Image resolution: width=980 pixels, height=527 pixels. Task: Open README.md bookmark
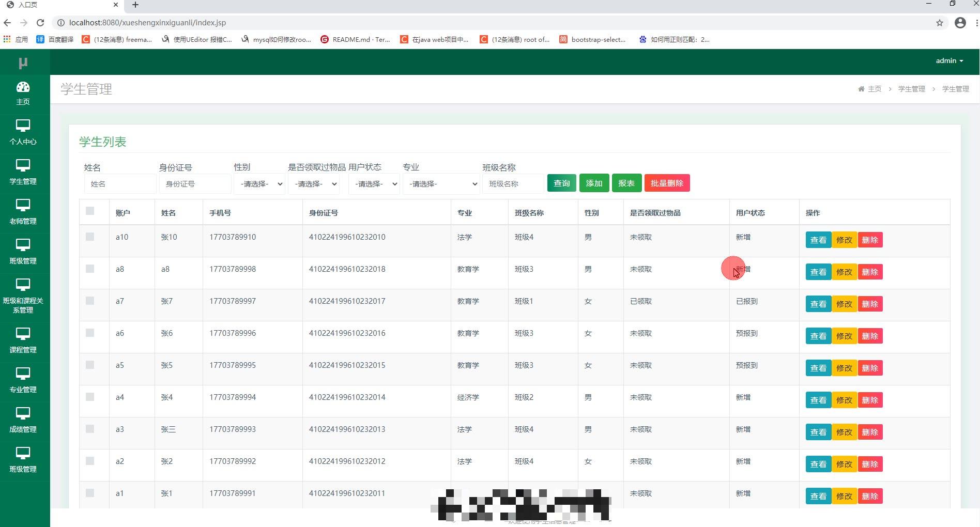(355, 39)
